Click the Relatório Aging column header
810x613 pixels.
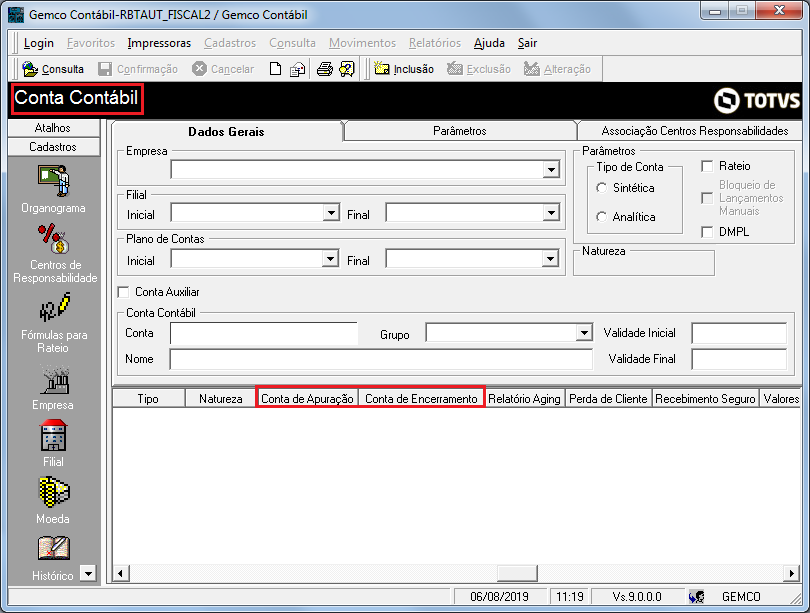(524, 398)
